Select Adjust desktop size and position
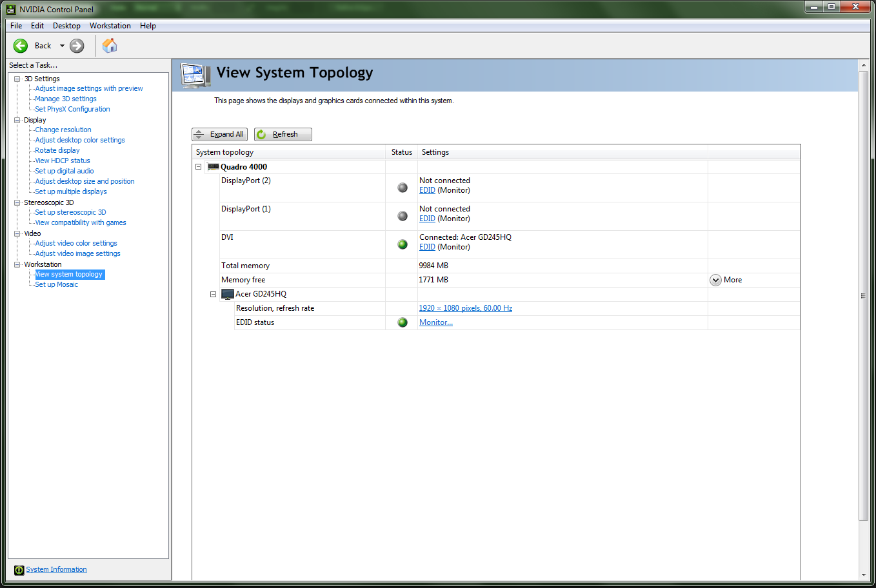 [85, 181]
